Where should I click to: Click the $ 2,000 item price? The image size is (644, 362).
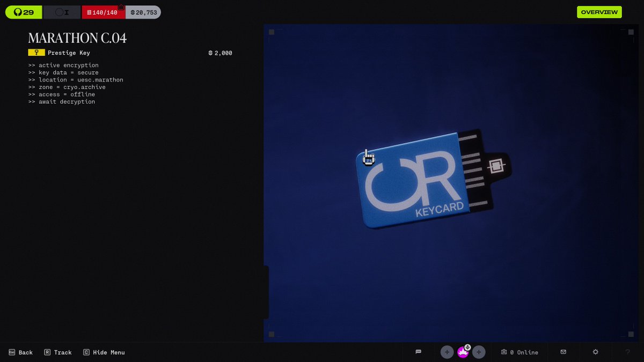pyautogui.click(x=220, y=53)
